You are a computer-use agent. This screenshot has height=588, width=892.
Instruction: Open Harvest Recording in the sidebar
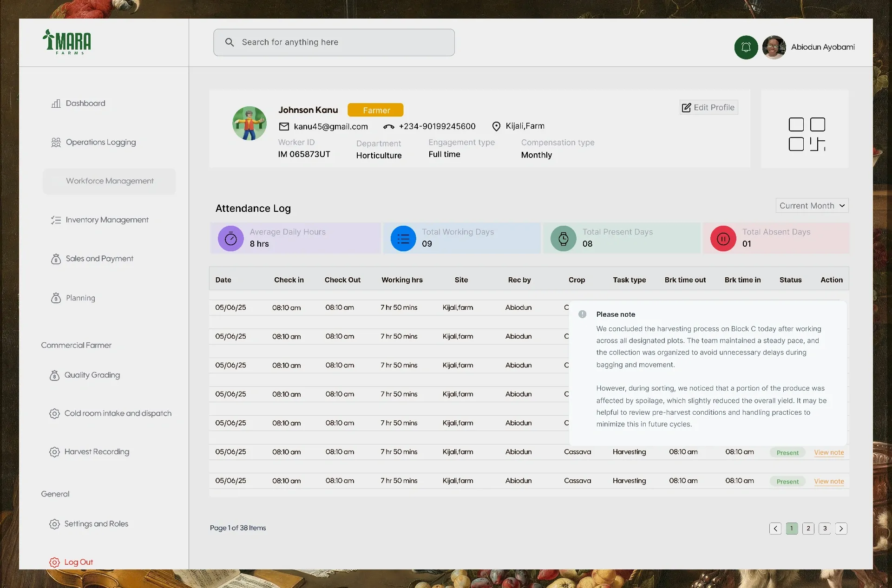click(97, 451)
